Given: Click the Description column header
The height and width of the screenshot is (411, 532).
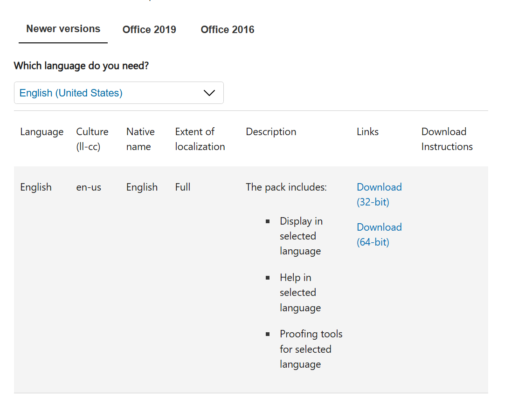Looking at the screenshot, I should click(x=271, y=132).
